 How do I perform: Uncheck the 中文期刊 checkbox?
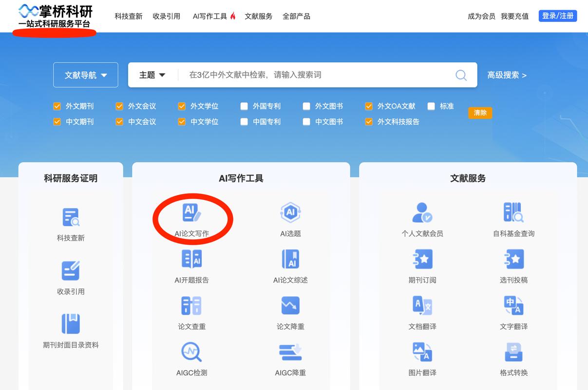pos(57,122)
